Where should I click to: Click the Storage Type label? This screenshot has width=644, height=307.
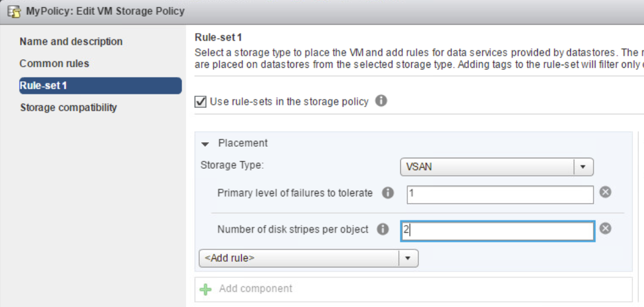[231, 165]
